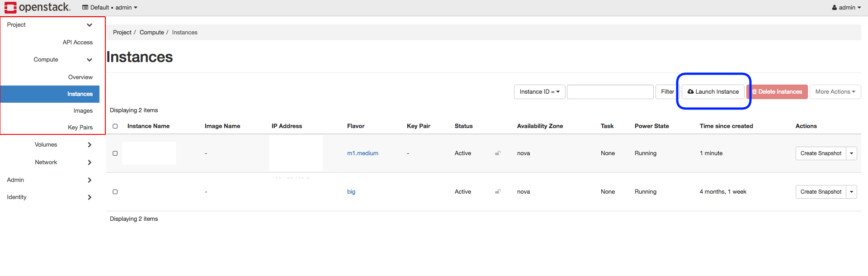Click the Status column header
The height and width of the screenshot is (276, 868).
[463, 126]
